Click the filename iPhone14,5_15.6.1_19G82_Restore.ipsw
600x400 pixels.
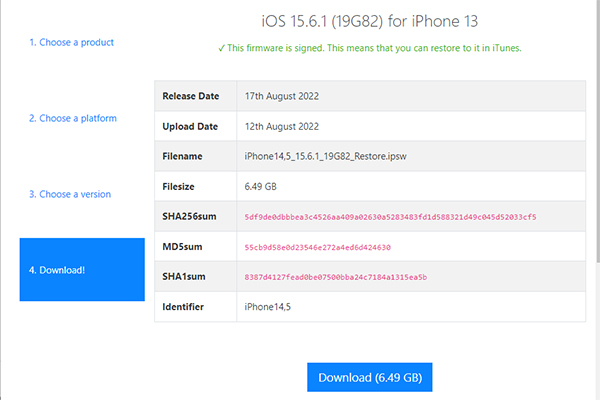click(x=325, y=156)
